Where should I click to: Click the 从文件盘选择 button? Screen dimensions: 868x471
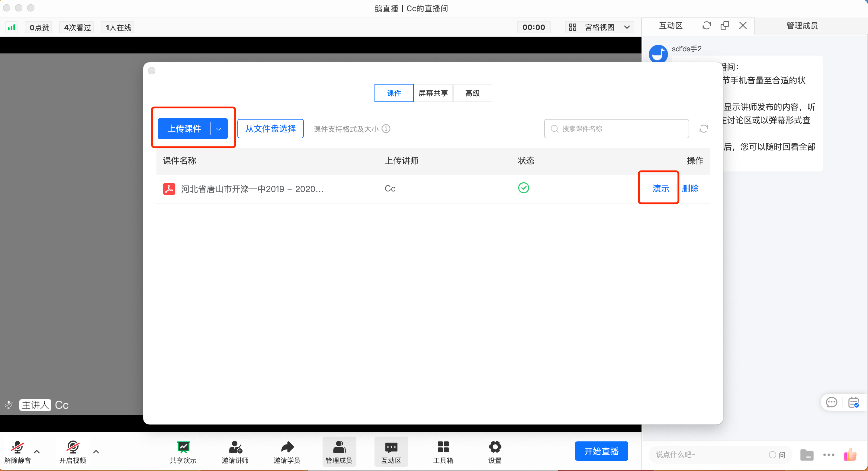point(270,129)
